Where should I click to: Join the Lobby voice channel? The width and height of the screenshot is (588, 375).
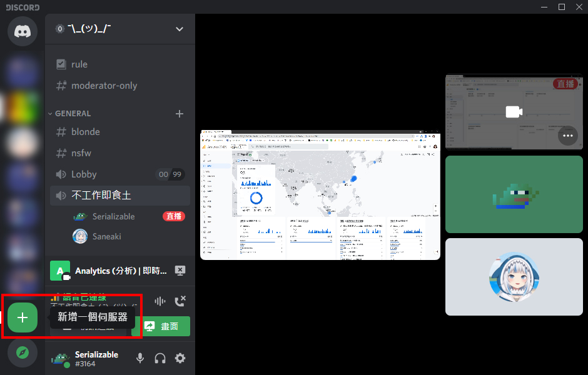point(84,174)
